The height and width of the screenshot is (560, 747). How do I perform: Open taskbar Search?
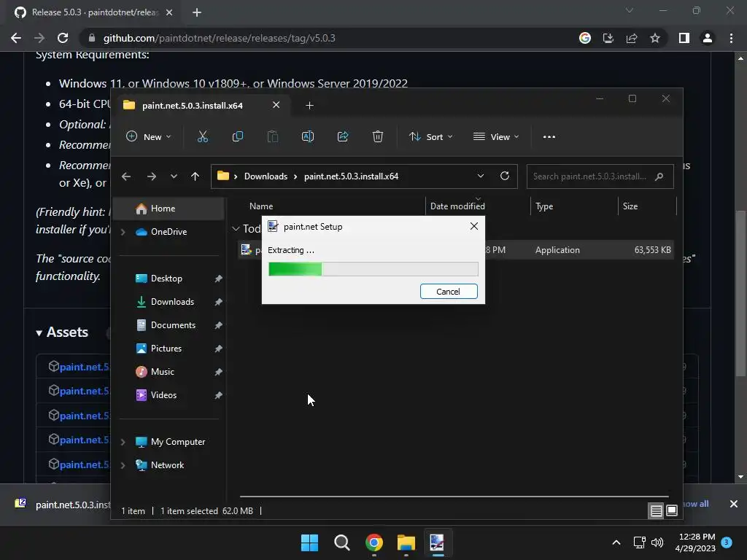[341, 542]
